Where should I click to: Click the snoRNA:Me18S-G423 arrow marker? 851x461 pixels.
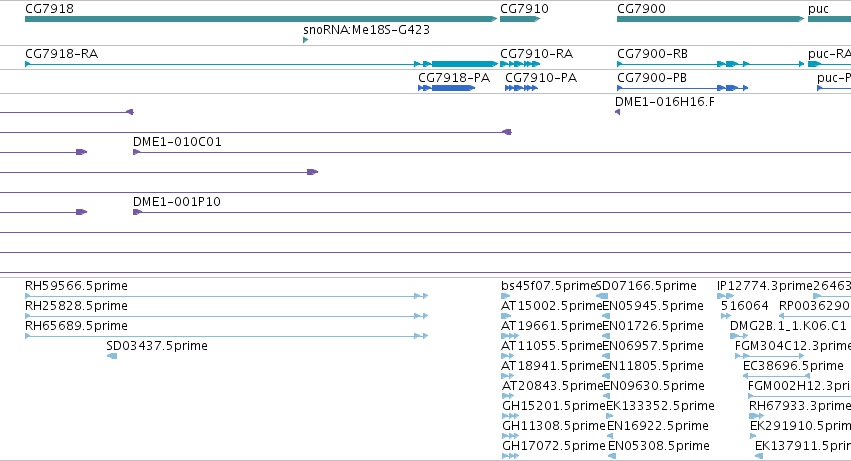point(306,40)
